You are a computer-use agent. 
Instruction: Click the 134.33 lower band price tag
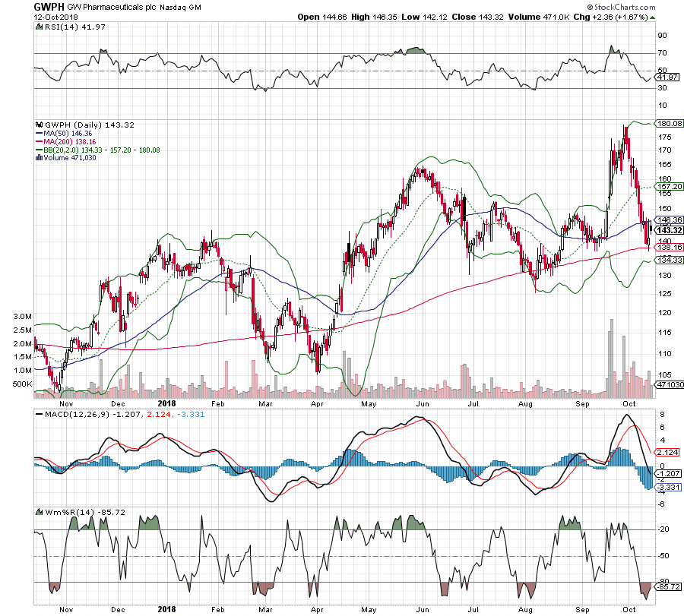click(x=670, y=261)
